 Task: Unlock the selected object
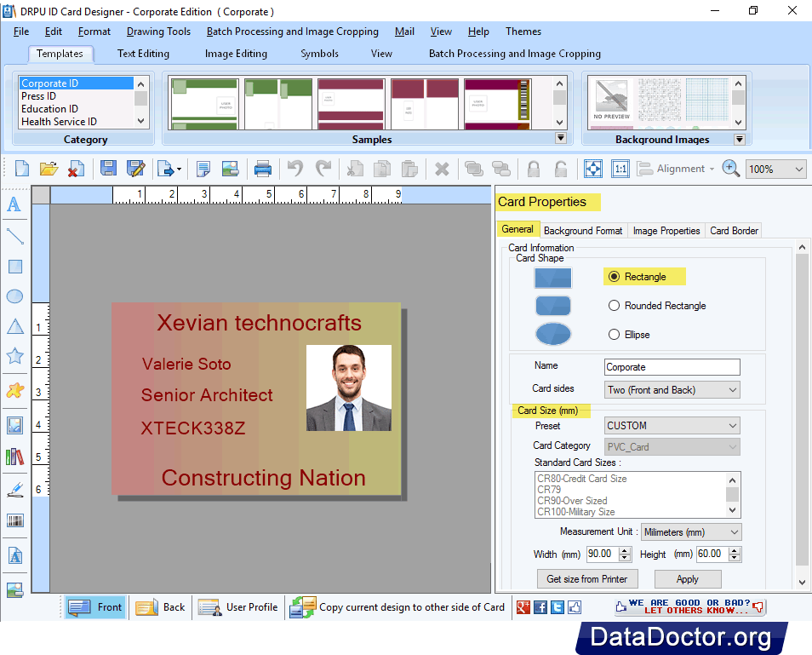[x=560, y=169]
